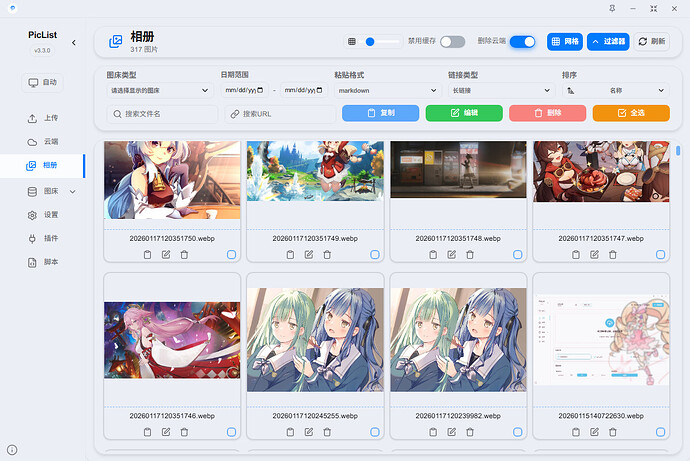Edit the 20260117120351750.webp image entry
690x461 pixels.
(166, 255)
